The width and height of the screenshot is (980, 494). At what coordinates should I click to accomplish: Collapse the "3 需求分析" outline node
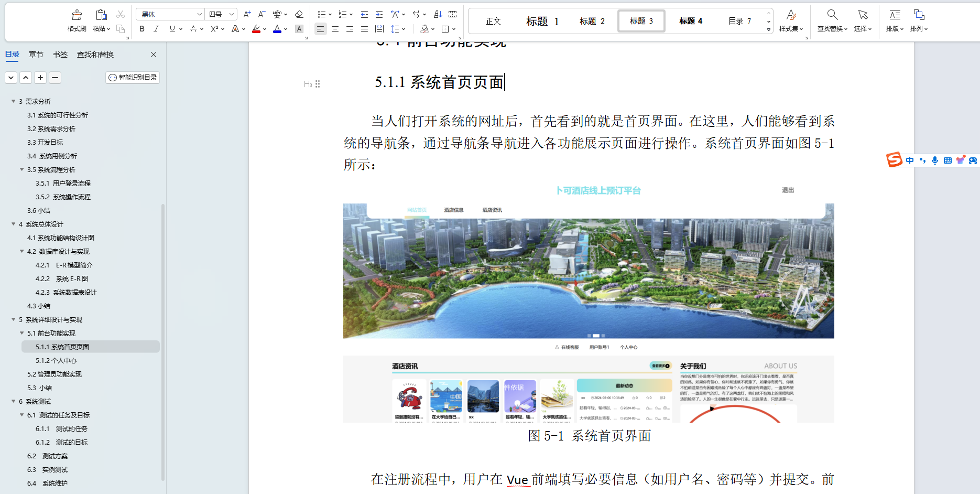14,101
